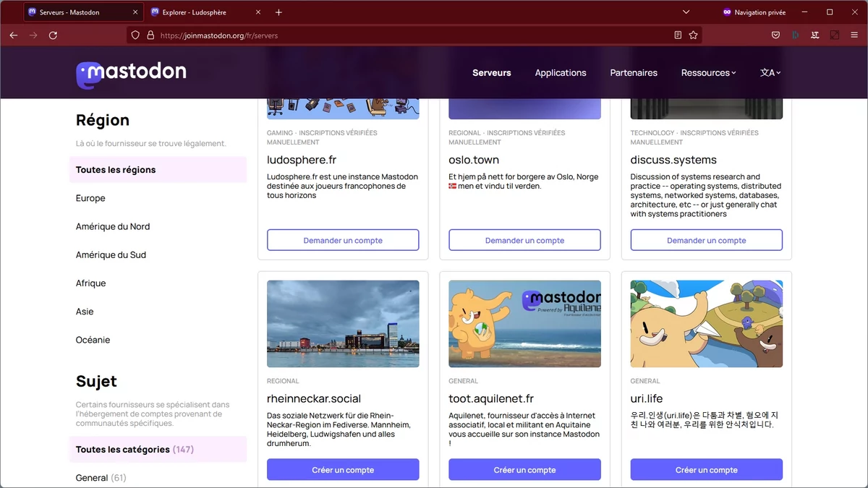The height and width of the screenshot is (488, 868).
Task: Click the ludosphere.fr banner image
Action: 343,108
